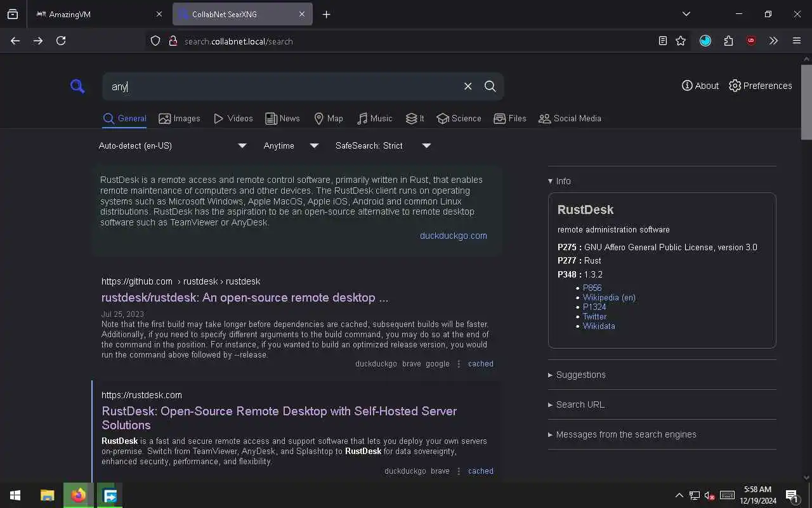Collapse the Info section
The image size is (812, 508).
(x=560, y=181)
